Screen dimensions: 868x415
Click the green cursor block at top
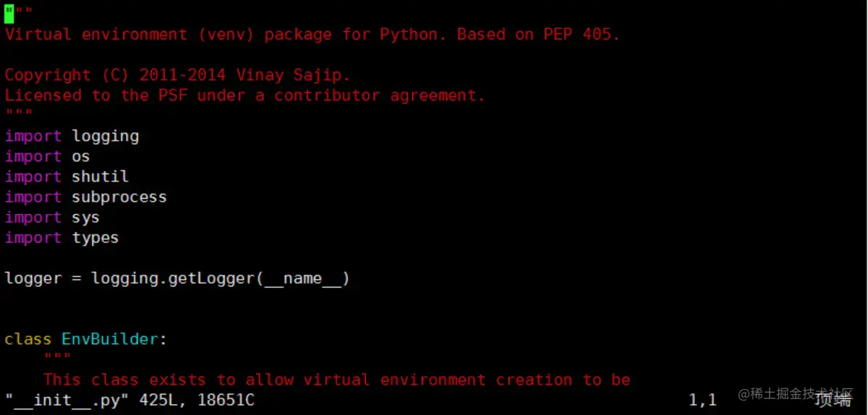click(9, 14)
